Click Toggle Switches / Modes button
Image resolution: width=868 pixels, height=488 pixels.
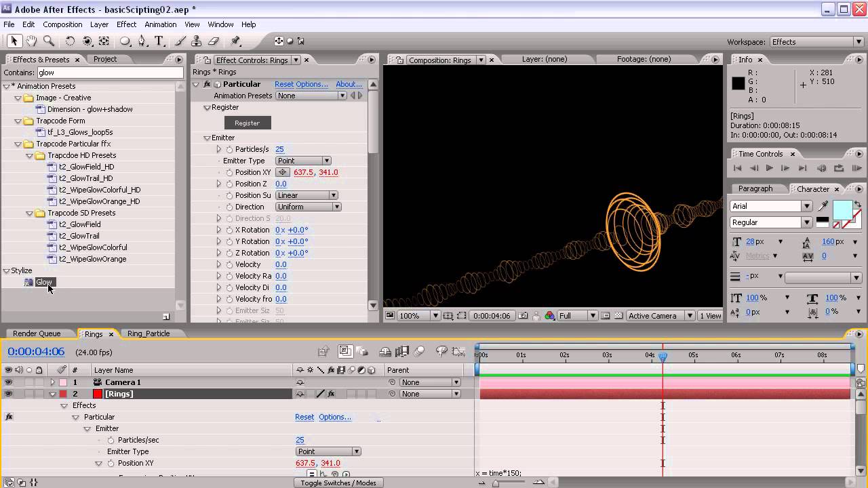pos(338,483)
